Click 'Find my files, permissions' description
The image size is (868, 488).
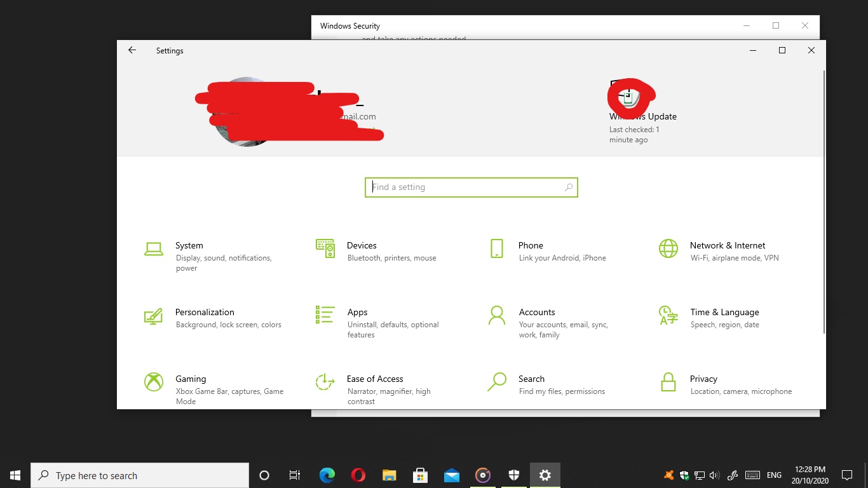click(562, 391)
